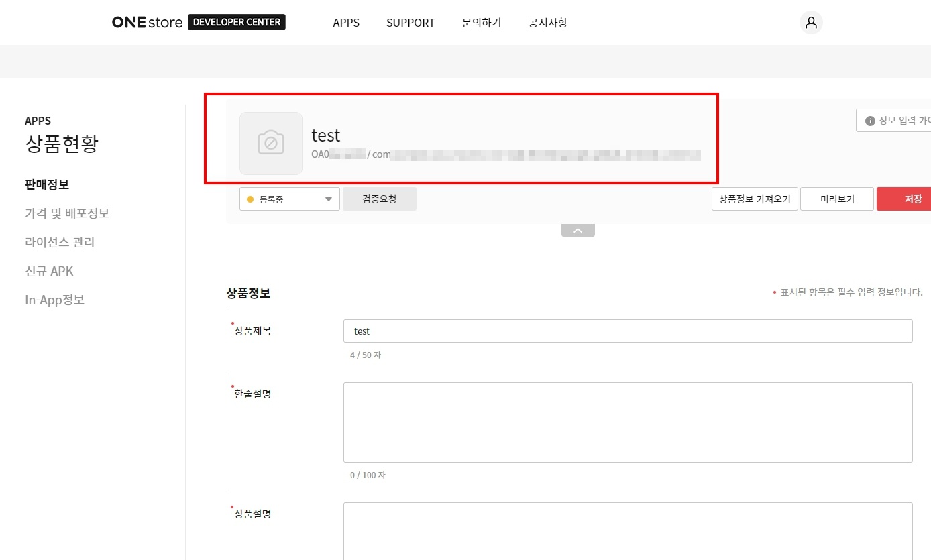
Task: Open the APPS top menu
Action: [x=346, y=23]
